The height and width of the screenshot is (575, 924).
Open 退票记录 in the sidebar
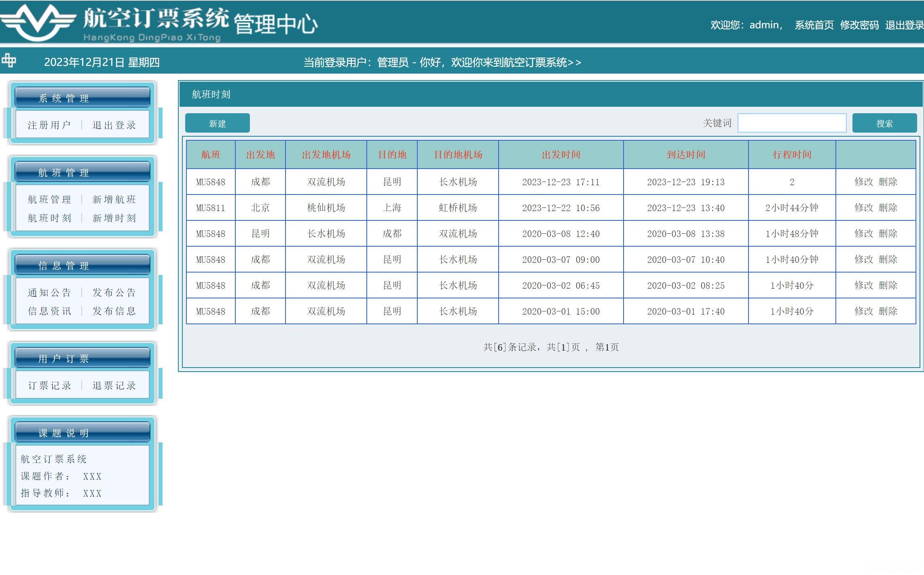click(x=114, y=385)
